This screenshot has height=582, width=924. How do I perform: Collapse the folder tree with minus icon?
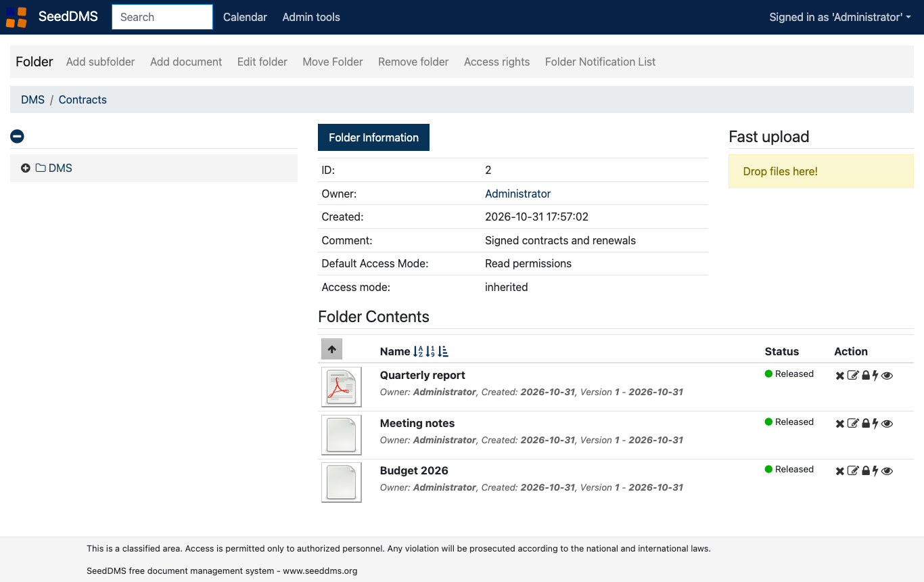[17, 136]
